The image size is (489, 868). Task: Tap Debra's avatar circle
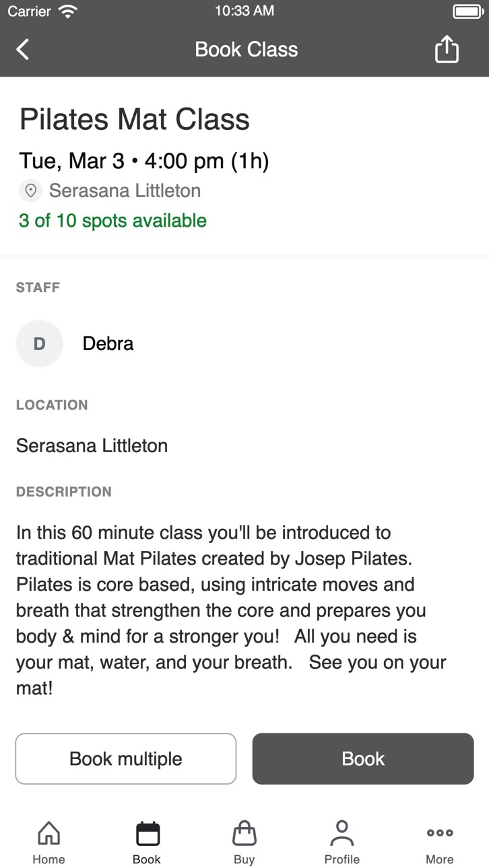[x=40, y=344]
